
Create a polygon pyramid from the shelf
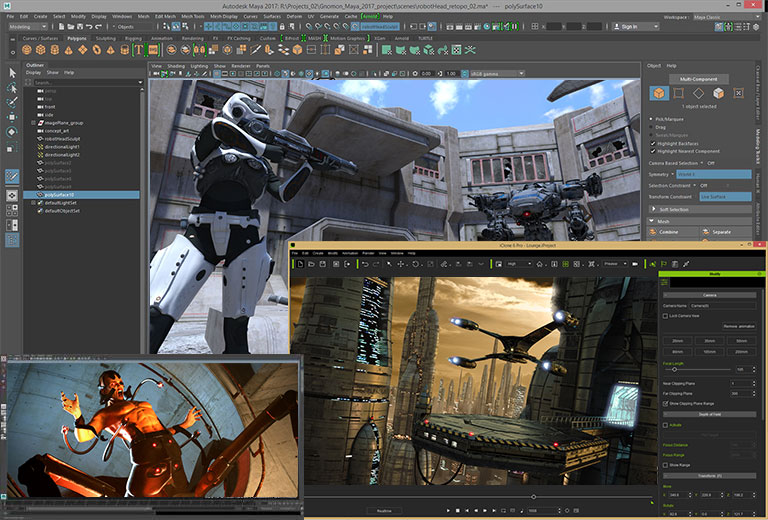(x=111, y=49)
